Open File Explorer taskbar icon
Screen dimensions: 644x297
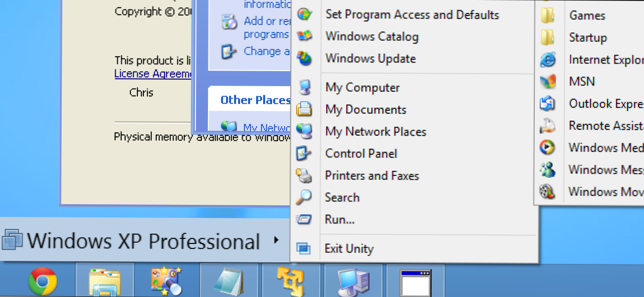pyautogui.click(x=104, y=282)
